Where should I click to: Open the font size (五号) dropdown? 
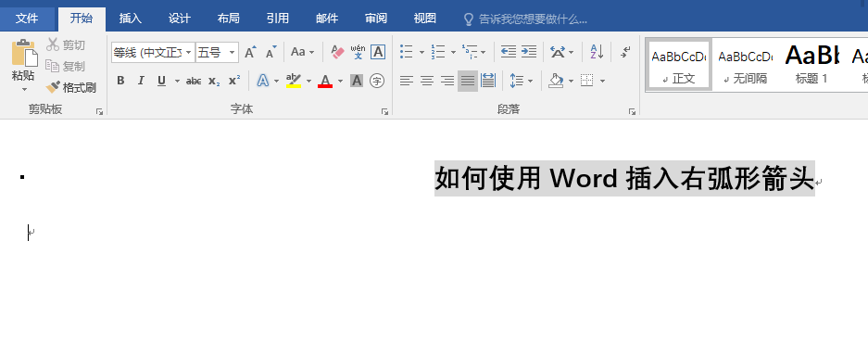click(x=232, y=53)
